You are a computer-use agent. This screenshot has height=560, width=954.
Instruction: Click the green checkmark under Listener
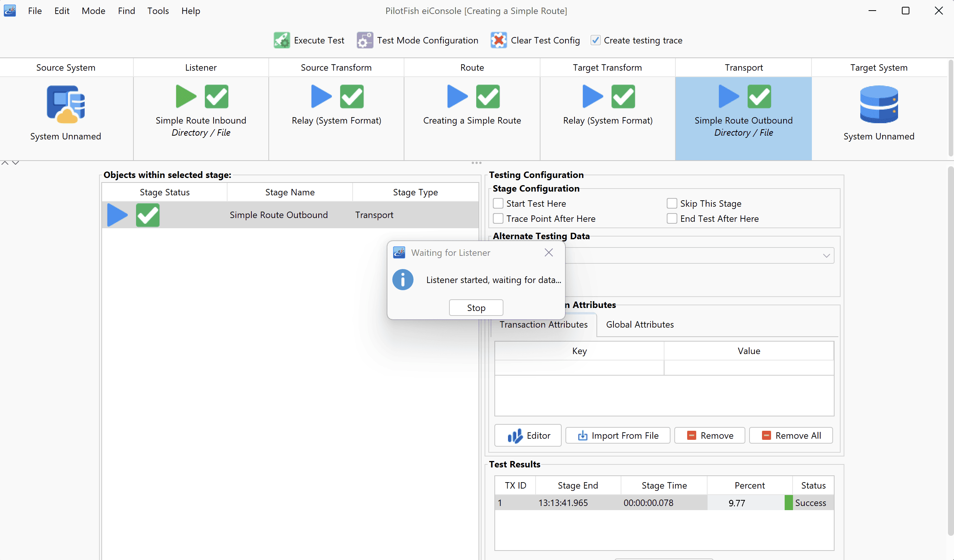point(217,96)
